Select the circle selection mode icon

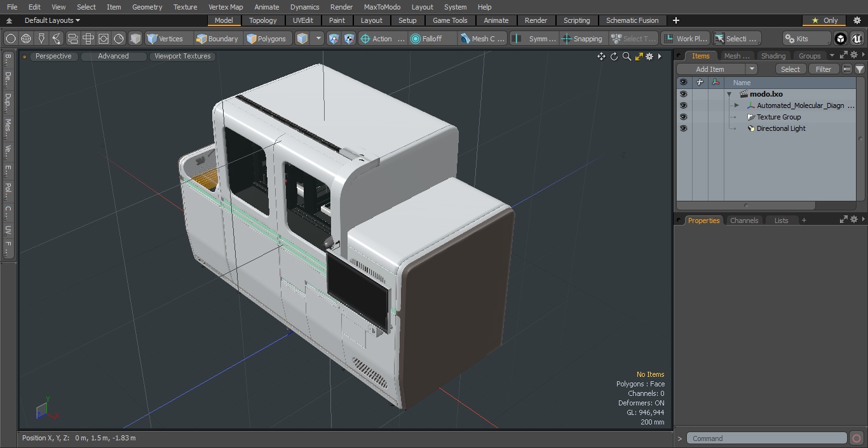(x=11, y=39)
